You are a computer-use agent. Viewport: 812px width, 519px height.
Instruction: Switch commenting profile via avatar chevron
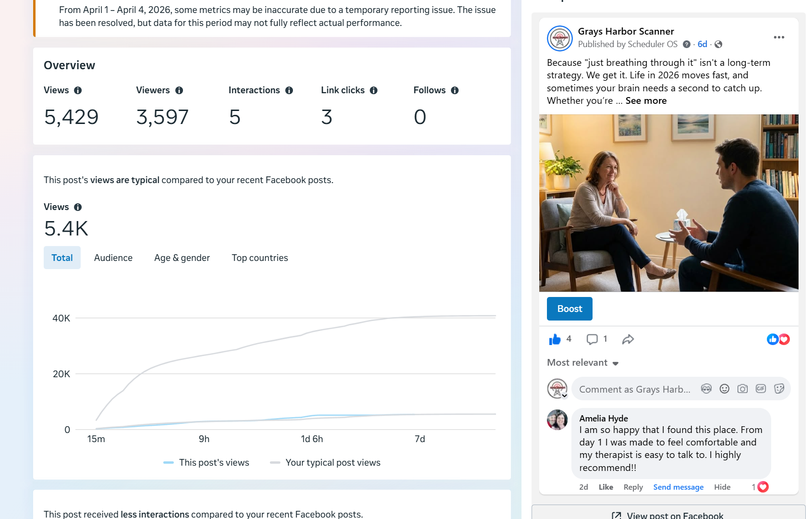point(564,395)
